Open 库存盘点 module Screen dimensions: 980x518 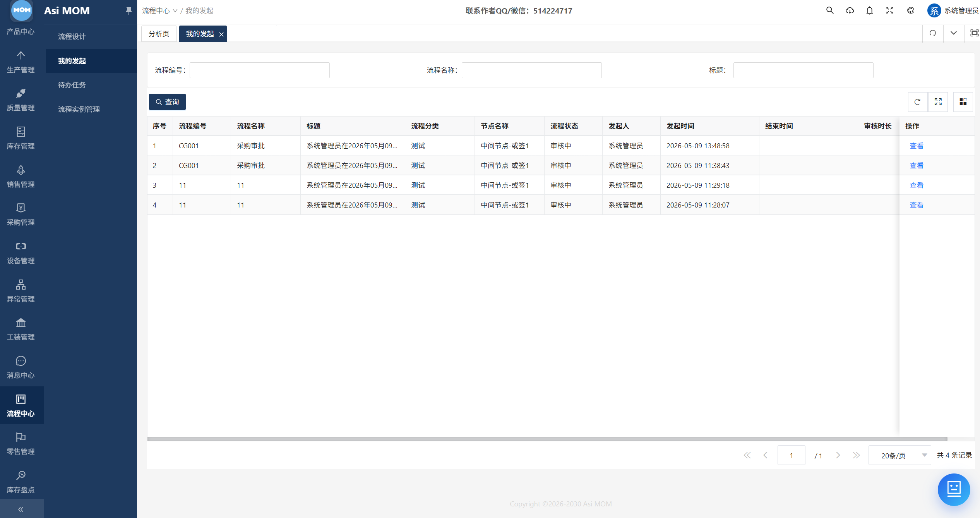(21, 482)
